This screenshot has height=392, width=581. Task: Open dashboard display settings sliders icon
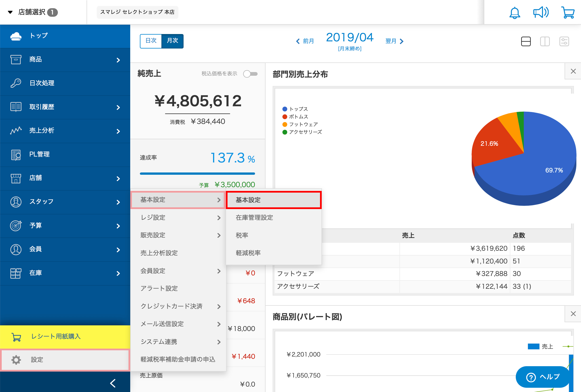(x=564, y=41)
